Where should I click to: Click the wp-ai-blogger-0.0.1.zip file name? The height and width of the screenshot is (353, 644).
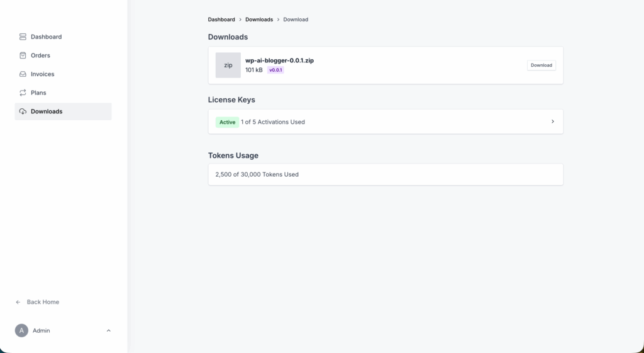280,60
